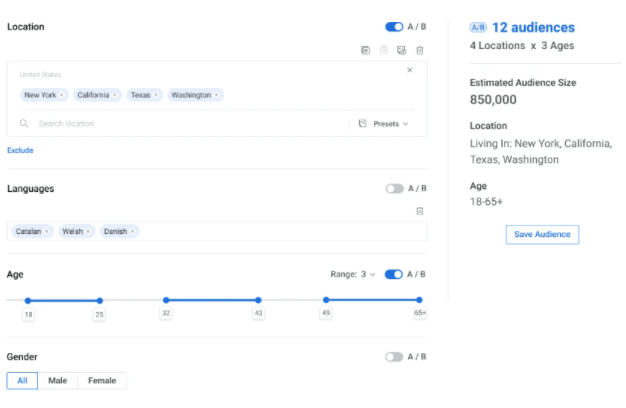The width and height of the screenshot is (626, 408).
Task: Disable the Location A/B toggle
Action: [394, 27]
